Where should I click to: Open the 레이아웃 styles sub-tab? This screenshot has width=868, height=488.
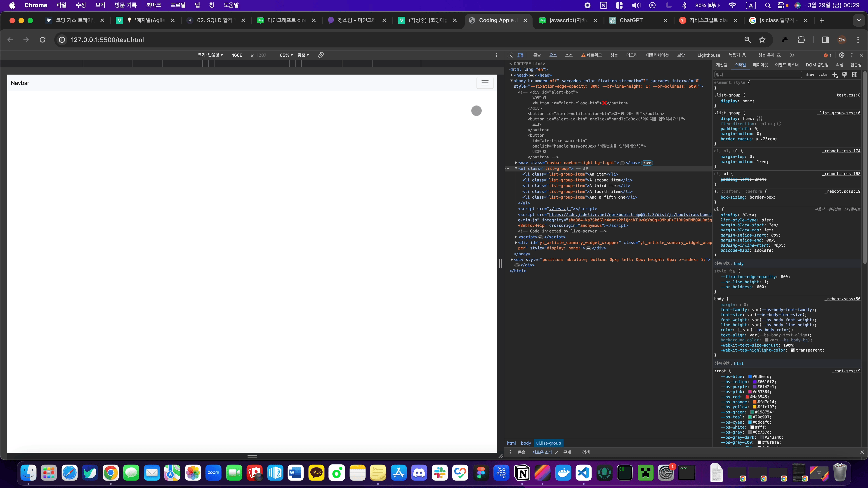click(760, 65)
